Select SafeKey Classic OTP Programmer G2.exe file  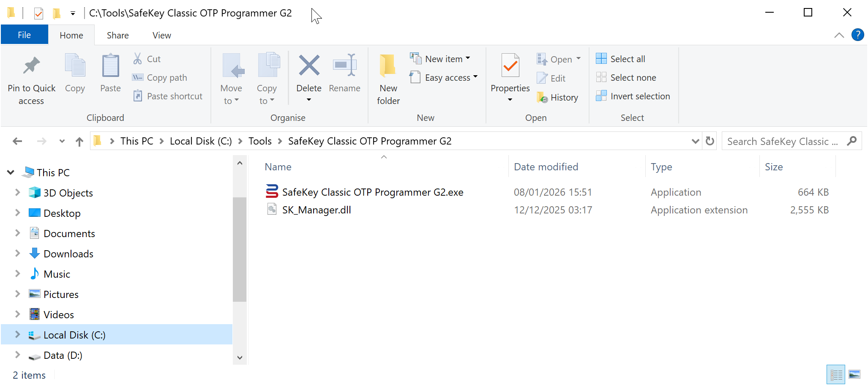372,192
